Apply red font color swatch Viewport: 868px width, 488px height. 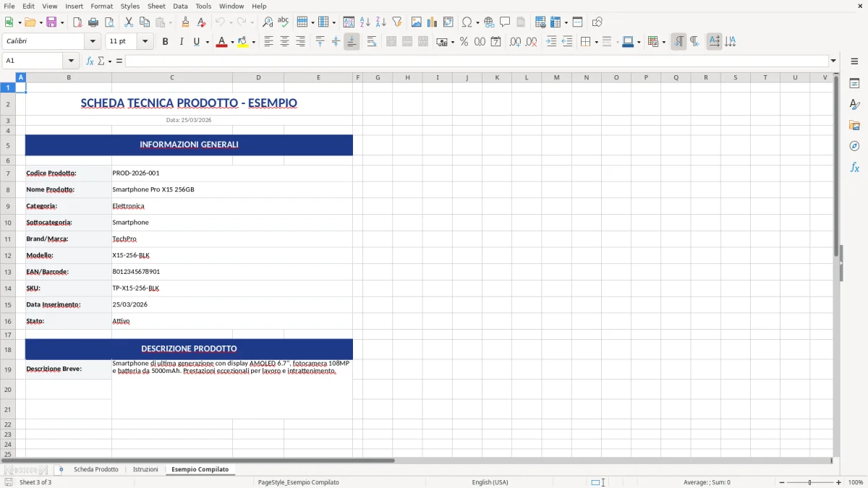(221, 42)
